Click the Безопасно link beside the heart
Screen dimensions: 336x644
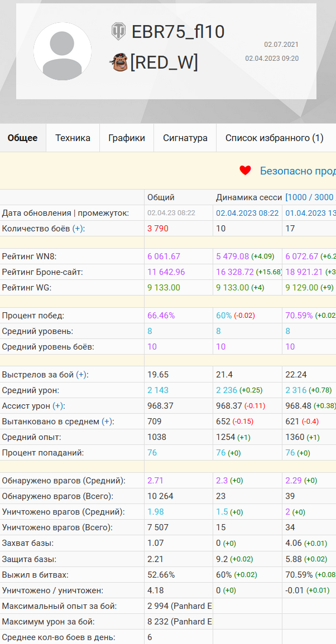297,171
